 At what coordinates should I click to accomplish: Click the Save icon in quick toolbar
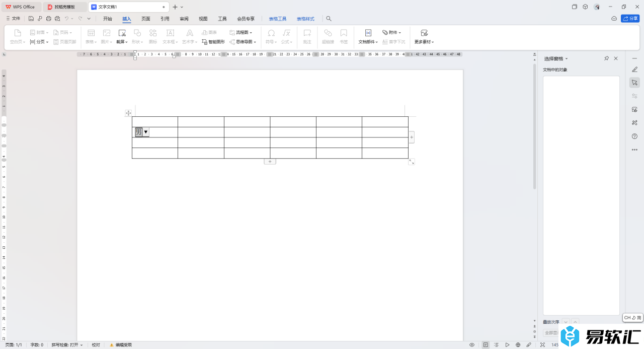coord(31,19)
